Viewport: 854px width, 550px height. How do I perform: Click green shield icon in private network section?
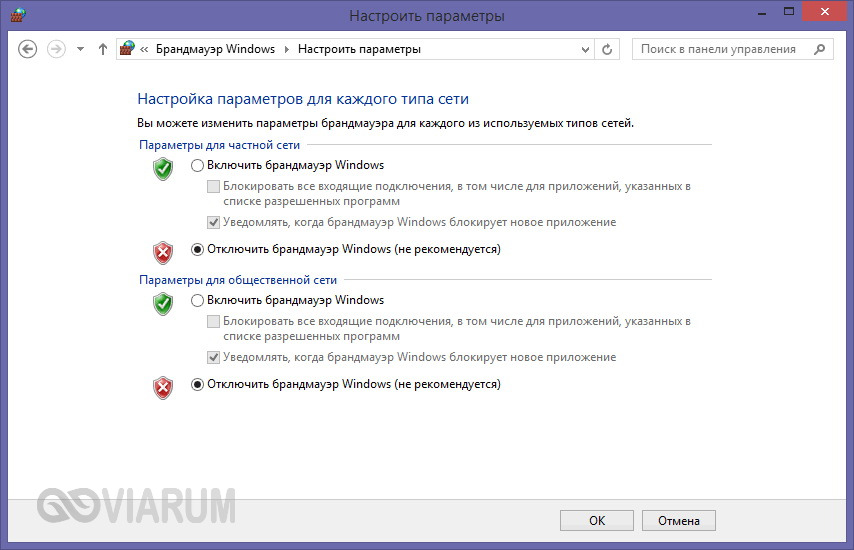(163, 169)
